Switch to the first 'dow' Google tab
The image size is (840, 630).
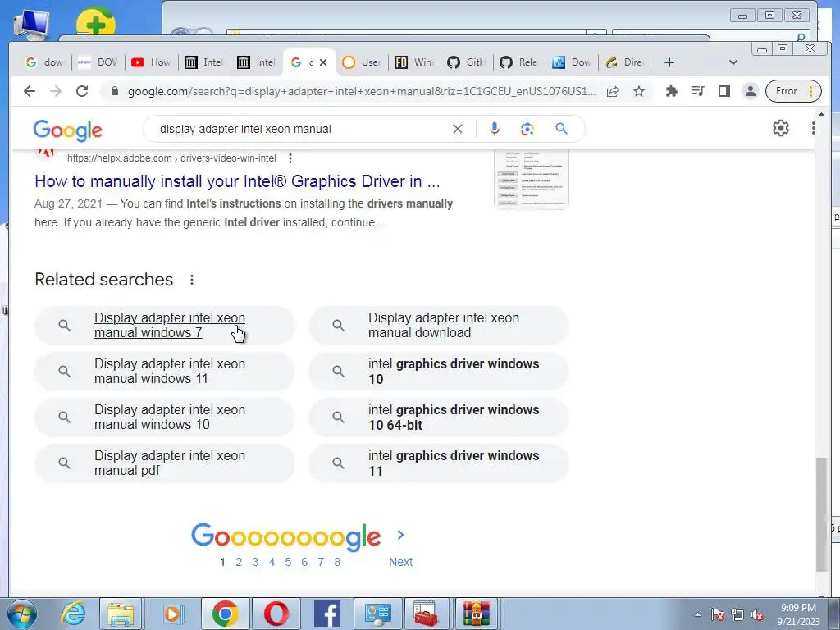44,62
